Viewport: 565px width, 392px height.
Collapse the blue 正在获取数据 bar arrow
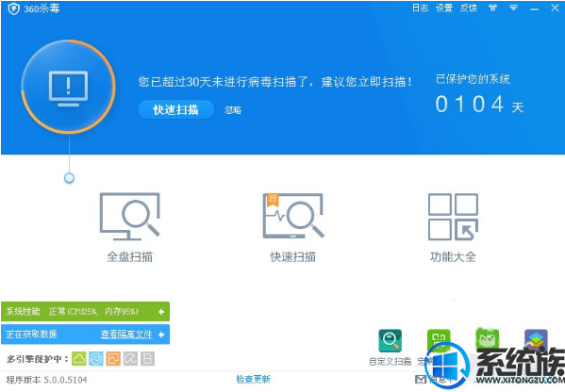click(x=161, y=335)
